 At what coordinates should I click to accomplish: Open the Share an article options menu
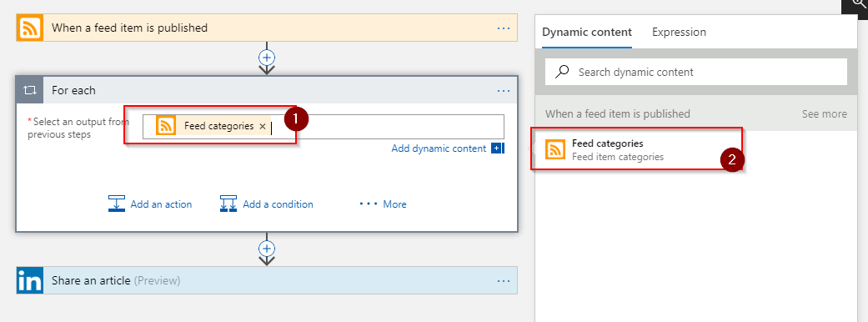(503, 281)
